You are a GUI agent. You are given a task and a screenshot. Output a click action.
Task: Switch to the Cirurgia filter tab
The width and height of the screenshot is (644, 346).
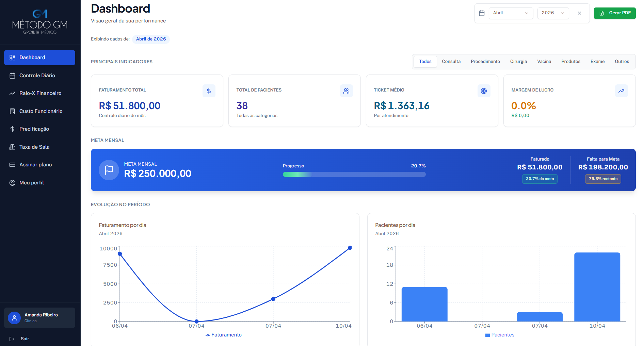(518, 62)
